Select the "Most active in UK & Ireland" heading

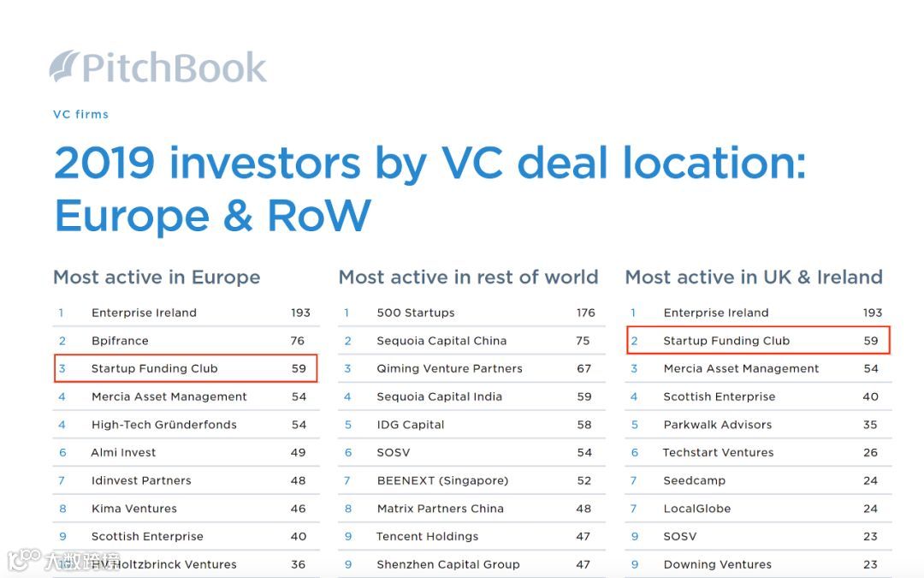click(754, 277)
